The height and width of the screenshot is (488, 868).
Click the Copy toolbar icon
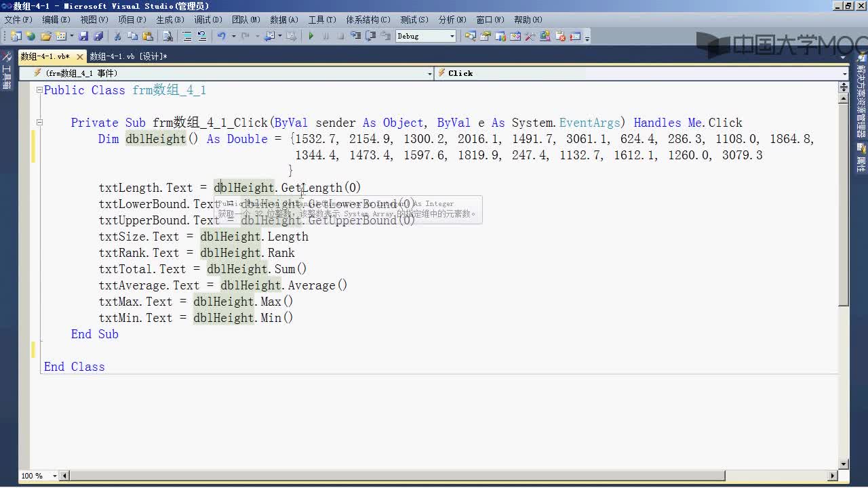132,36
